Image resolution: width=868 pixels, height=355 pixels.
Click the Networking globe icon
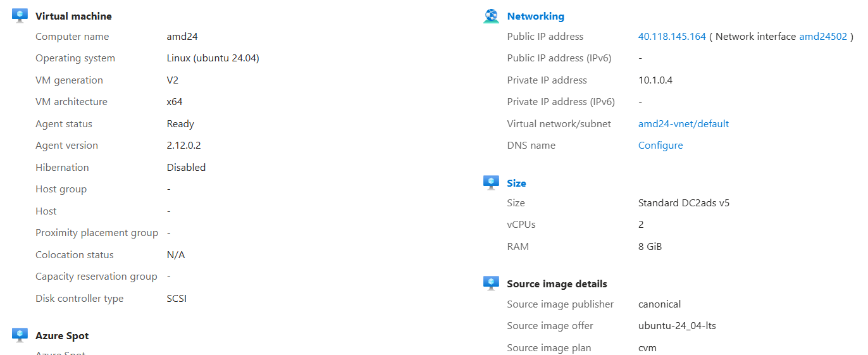[x=491, y=16]
